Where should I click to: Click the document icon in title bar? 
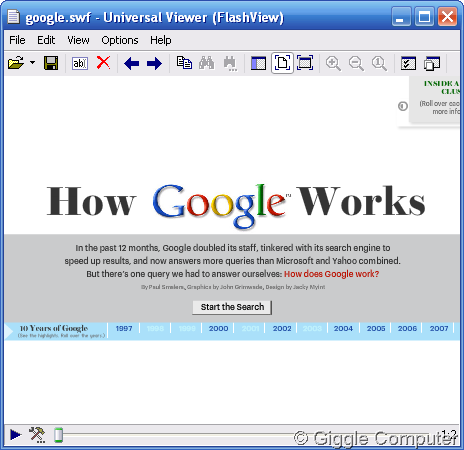click(13, 17)
